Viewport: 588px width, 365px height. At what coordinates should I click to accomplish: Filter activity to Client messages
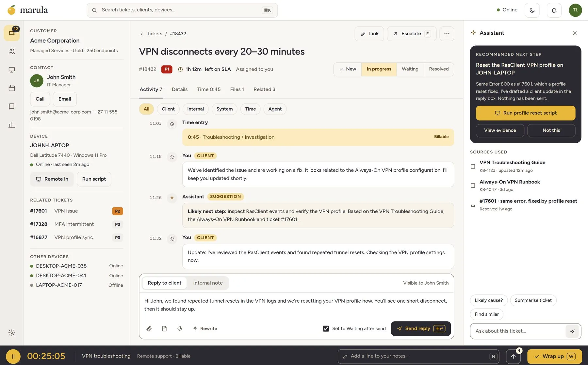168,109
